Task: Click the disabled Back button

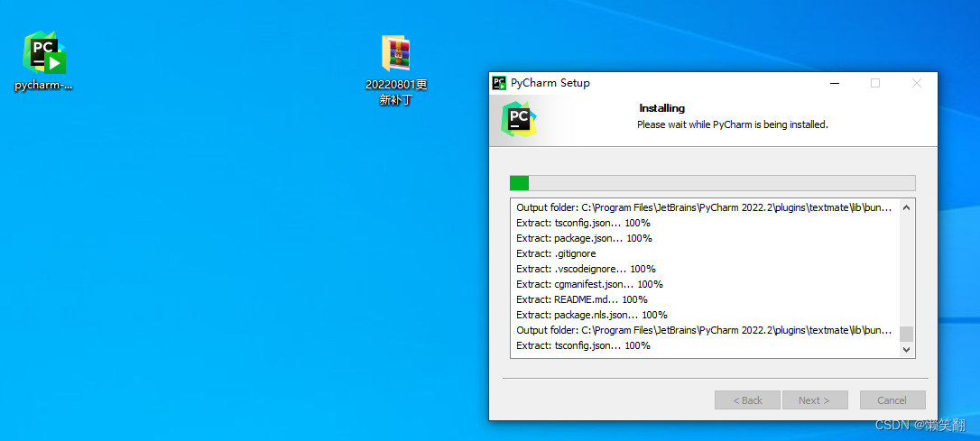Action: pos(747,400)
